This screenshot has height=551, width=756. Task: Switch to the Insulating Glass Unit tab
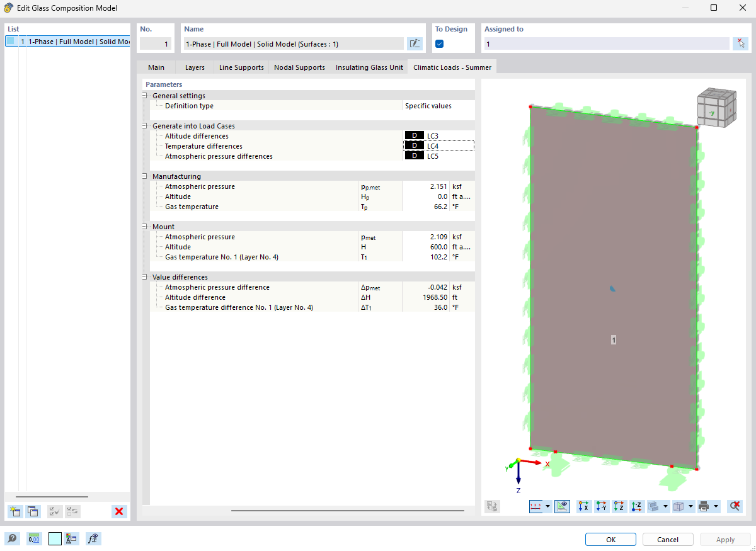pos(369,67)
